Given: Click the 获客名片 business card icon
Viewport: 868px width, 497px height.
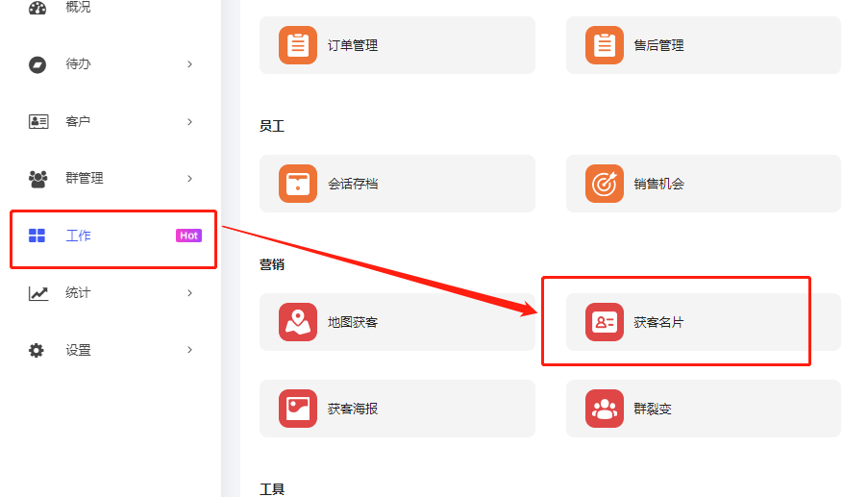Looking at the screenshot, I should point(605,322).
